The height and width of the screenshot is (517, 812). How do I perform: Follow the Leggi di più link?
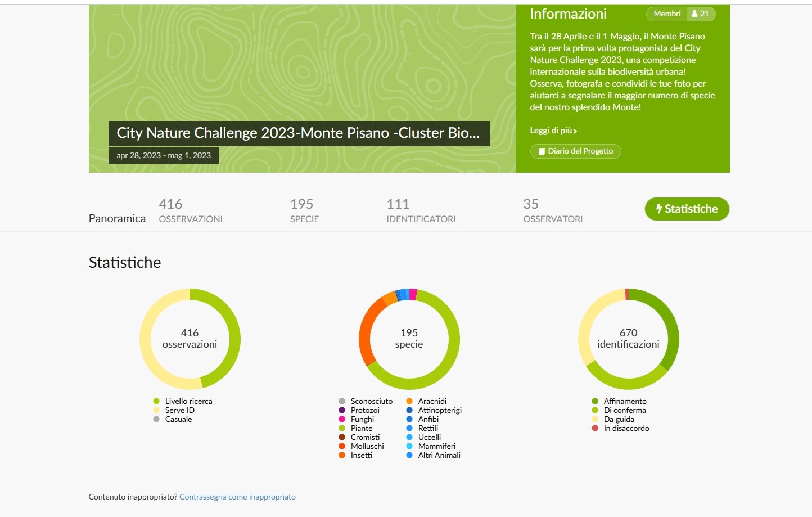pos(553,131)
